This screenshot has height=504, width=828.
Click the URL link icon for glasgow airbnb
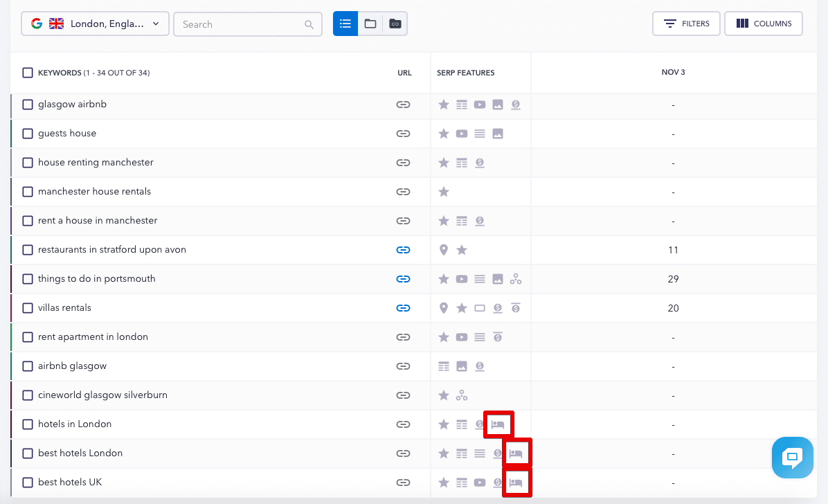[x=404, y=105]
